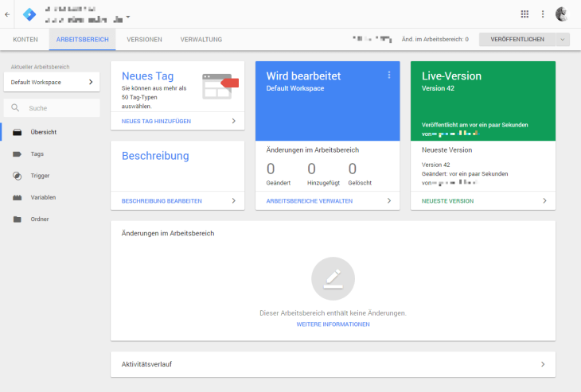Click Arbeitsbereiche verwalten link
This screenshot has width=581, height=392.
pos(310,201)
